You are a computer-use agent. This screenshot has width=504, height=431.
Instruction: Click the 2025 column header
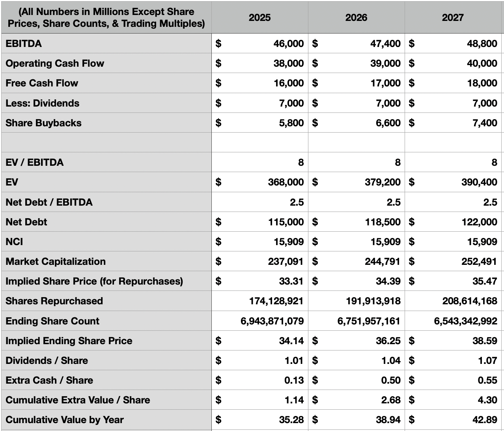(x=259, y=17)
